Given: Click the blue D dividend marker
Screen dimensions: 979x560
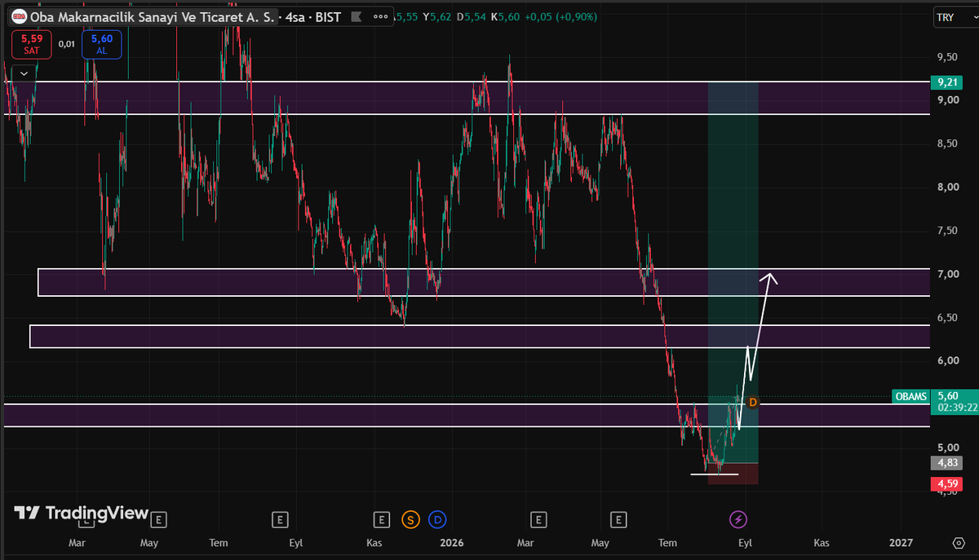Looking at the screenshot, I should click(438, 518).
